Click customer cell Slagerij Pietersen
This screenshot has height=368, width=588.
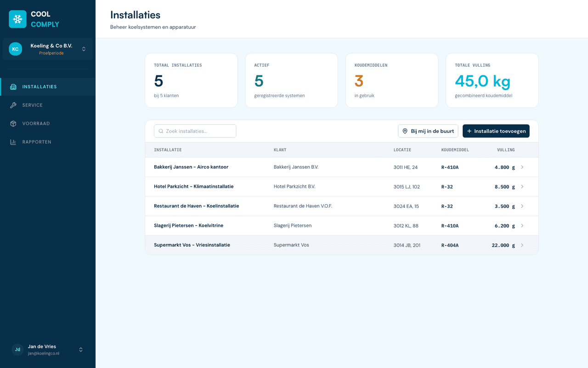click(293, 225)
